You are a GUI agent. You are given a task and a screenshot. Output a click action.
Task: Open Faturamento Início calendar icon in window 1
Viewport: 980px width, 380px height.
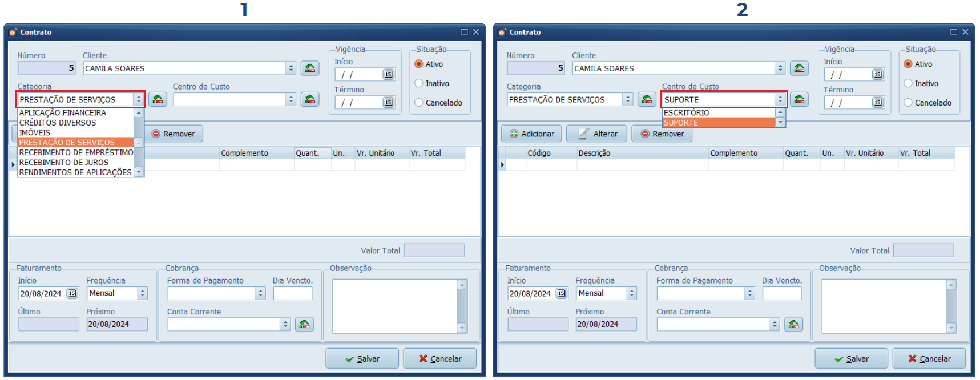tap(72, 293)
